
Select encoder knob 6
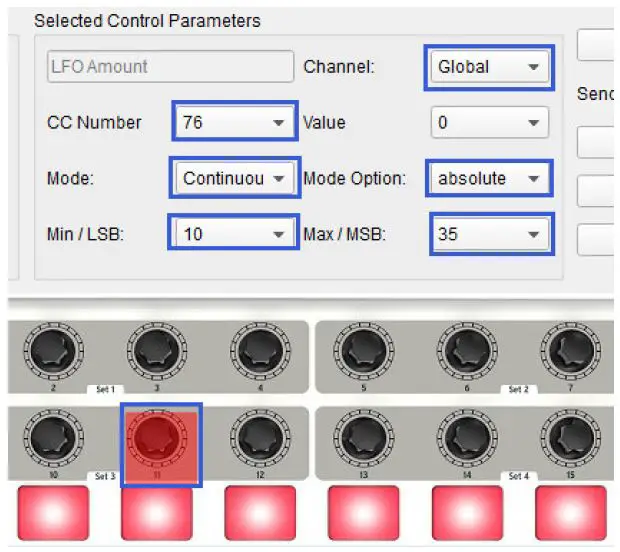(x=467, y=352)
